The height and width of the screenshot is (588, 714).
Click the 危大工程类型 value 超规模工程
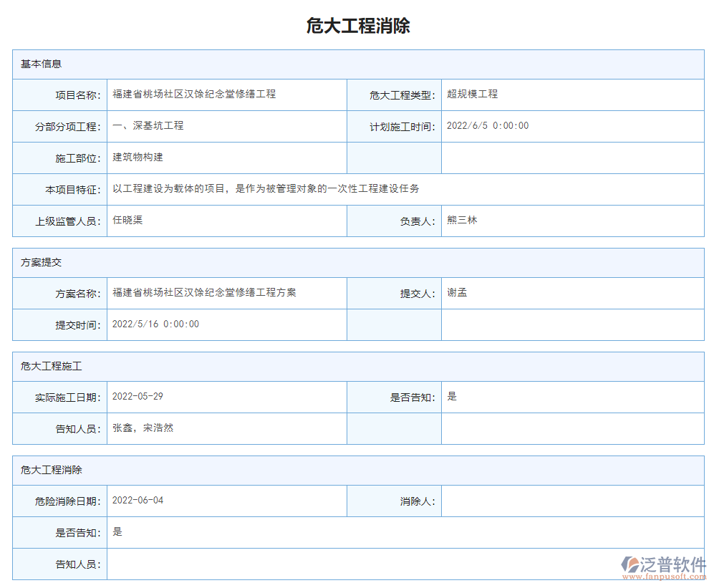(x=471, y=94)
